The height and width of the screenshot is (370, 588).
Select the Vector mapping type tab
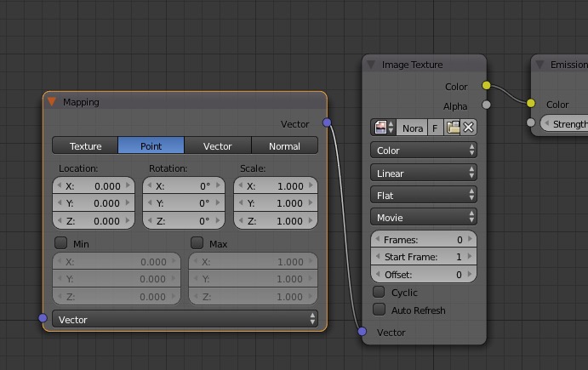tap(218, 145)
